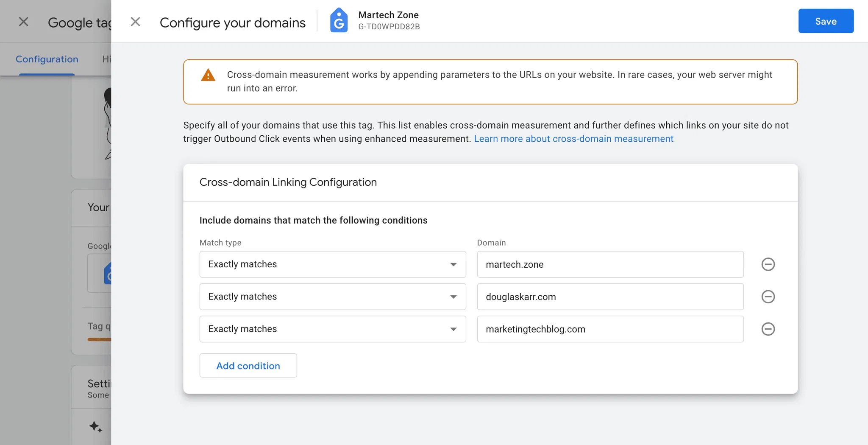The image size is (868, 445).
Task: Open match type dropdown for douglaskarr.com
Action: pyautogui.click(x=332, y=297)
